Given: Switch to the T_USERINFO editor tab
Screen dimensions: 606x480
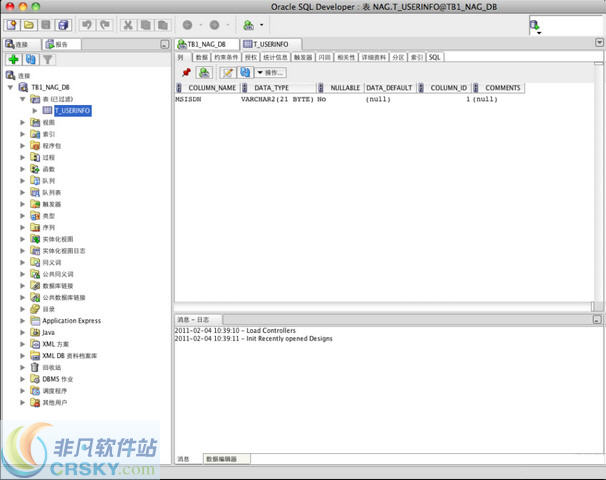Looking at the screenshot, I should [x=271, y=44].
